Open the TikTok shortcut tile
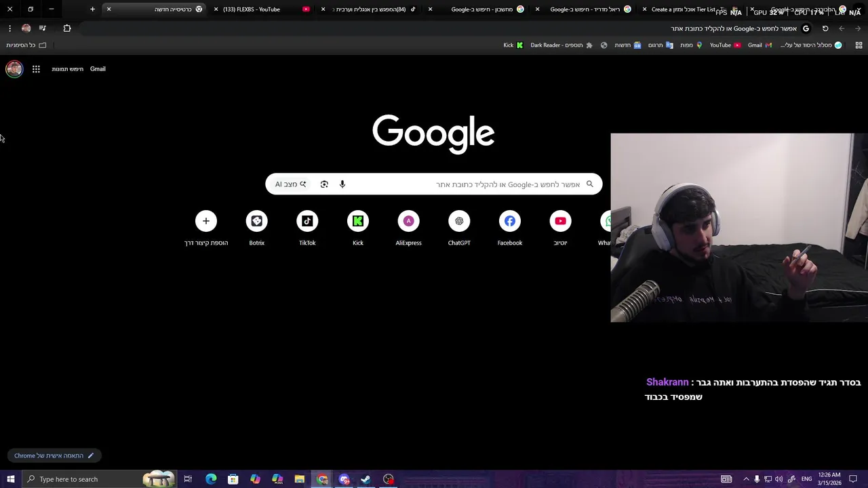 coord(307,228)
